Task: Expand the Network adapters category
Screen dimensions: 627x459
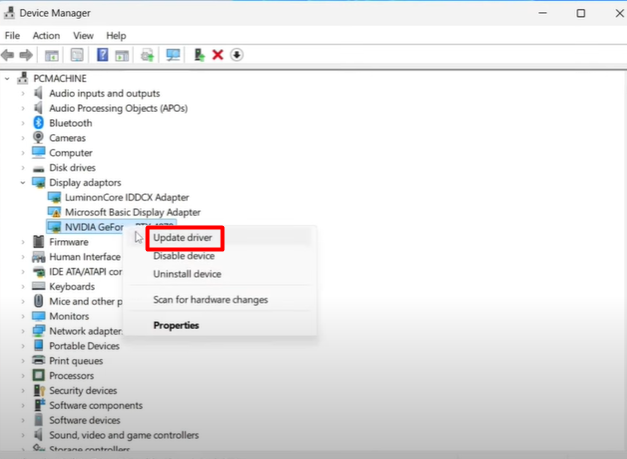Action: [23, 331]
